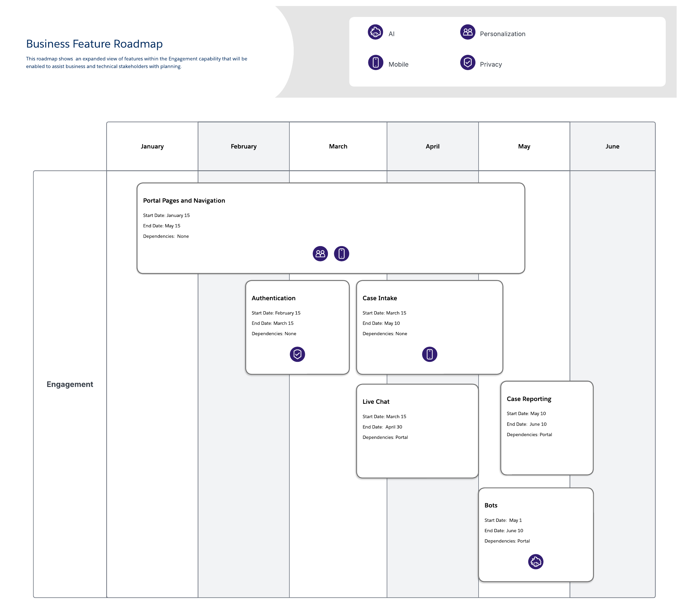Click the Portal Pages and Navigation title
The height and width of the screenshot is (616, 689).
tap(184, 200)
